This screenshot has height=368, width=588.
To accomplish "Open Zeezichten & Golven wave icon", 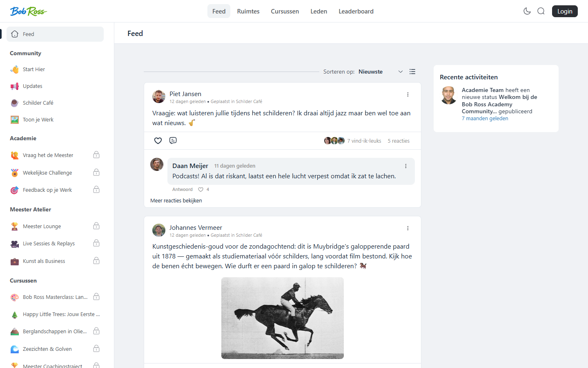I will [15, 349].
